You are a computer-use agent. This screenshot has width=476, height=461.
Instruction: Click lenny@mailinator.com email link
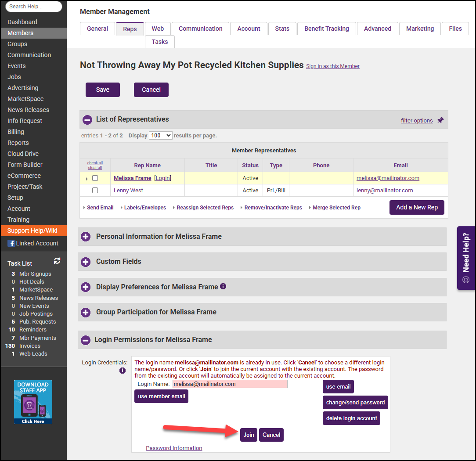pos(385,190)
